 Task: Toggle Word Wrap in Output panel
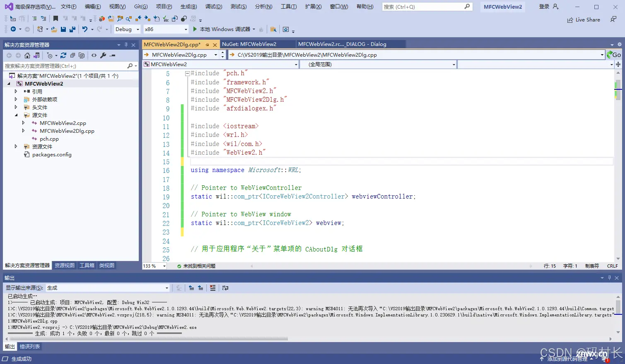click(x=225, y=288)
